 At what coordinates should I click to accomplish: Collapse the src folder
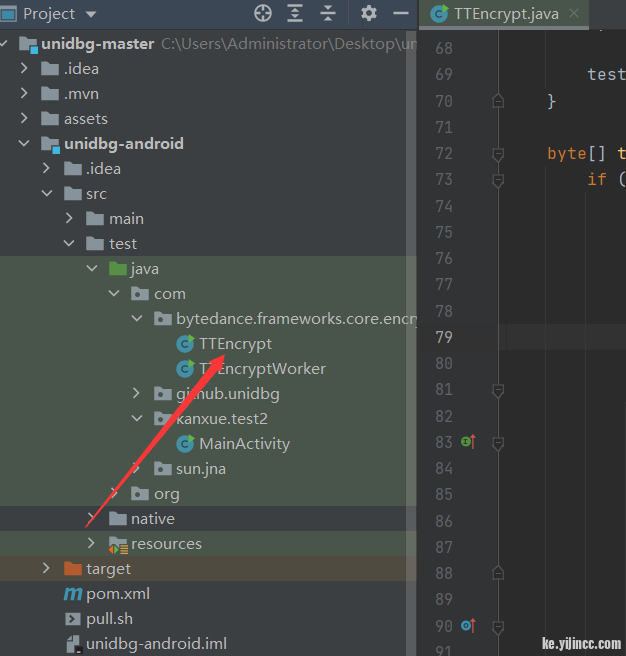(x=47, y=194)
